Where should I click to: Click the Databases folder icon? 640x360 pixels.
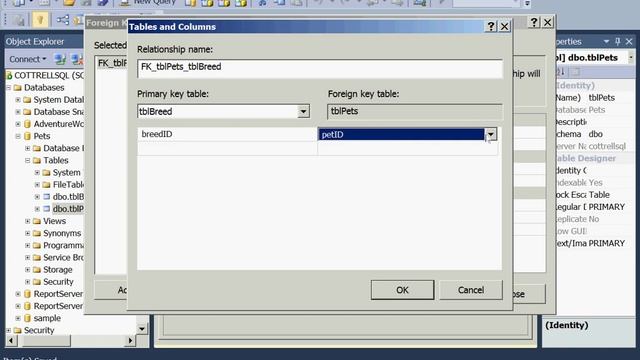pos(17,87)
